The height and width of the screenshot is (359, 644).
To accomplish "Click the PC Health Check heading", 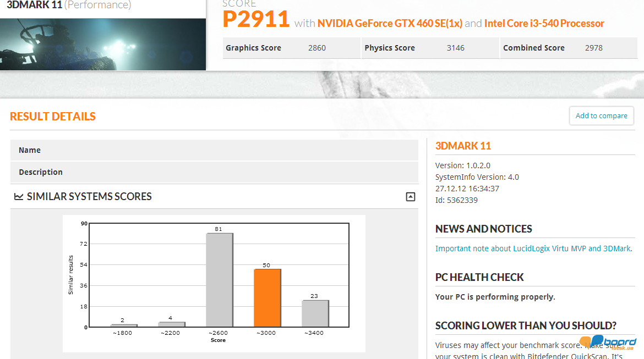I will [479, 277].
